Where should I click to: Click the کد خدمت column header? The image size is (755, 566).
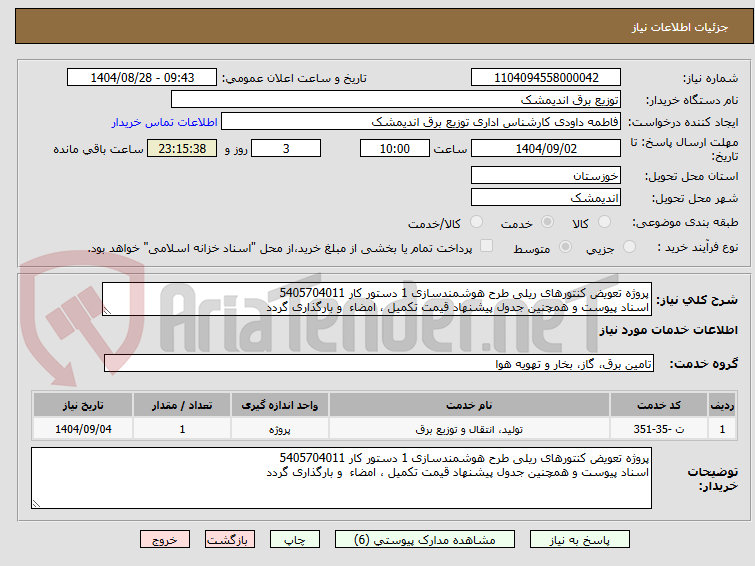pyautogui.click(x=659, y=405)
